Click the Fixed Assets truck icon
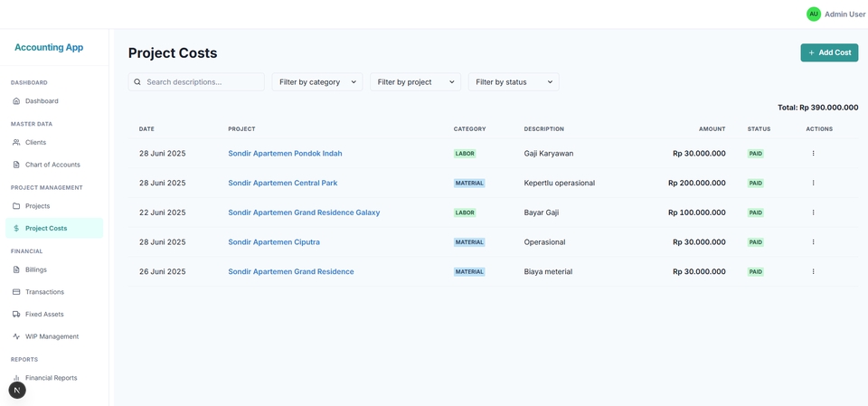 [x=16, y=314]
